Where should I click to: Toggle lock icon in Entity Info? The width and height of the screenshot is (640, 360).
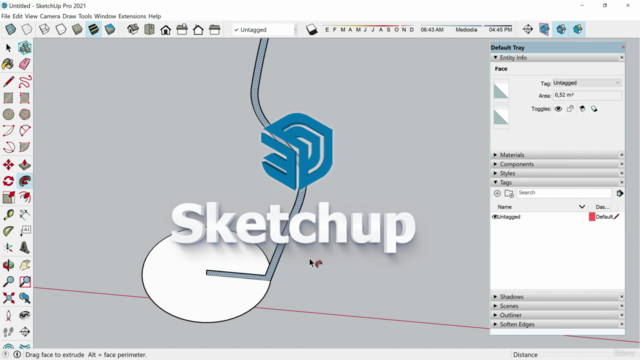tap(570, 109)
